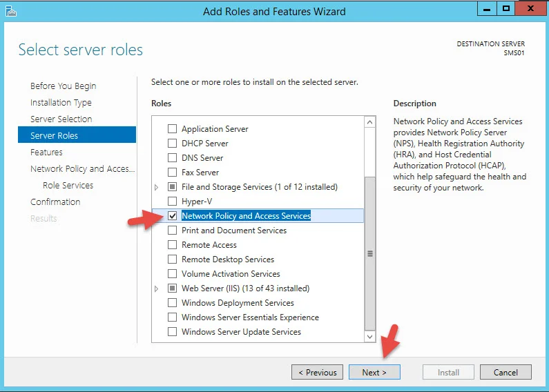Viewport: 549px width, 392px height.
Task: Click the Cancel button
Action: tap(505, 373)
